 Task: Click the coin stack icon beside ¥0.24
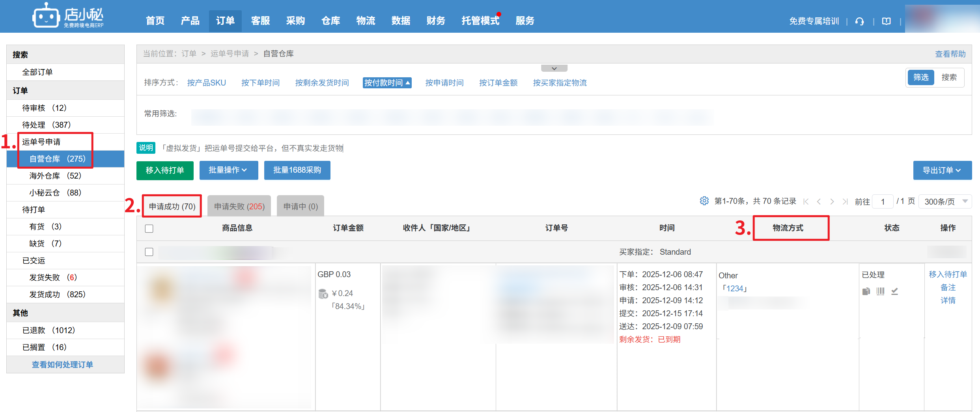pos(323,294)
